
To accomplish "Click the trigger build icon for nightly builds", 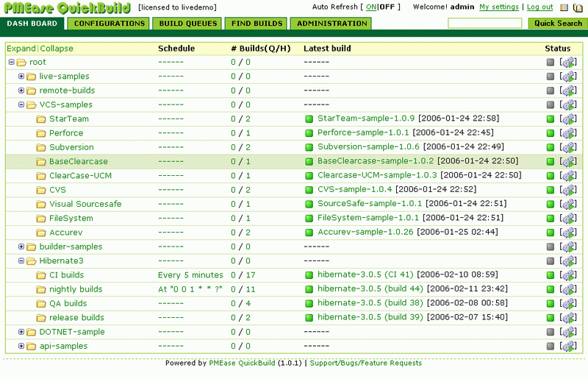I will click(x=568, y=290).
